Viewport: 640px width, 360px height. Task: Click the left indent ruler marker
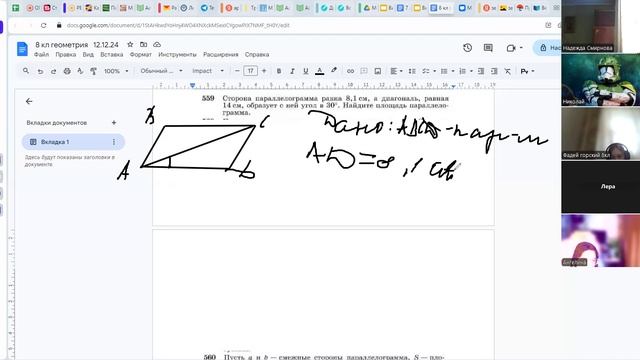coord(192,85)
